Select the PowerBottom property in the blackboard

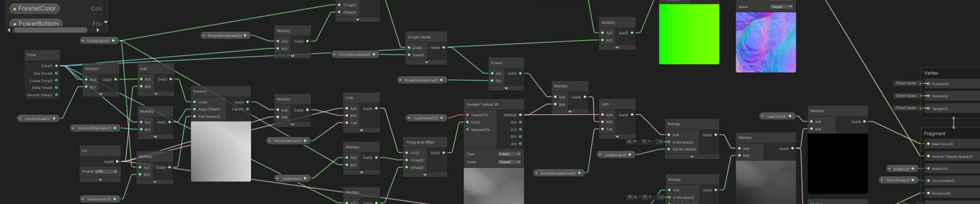point(36,23)
